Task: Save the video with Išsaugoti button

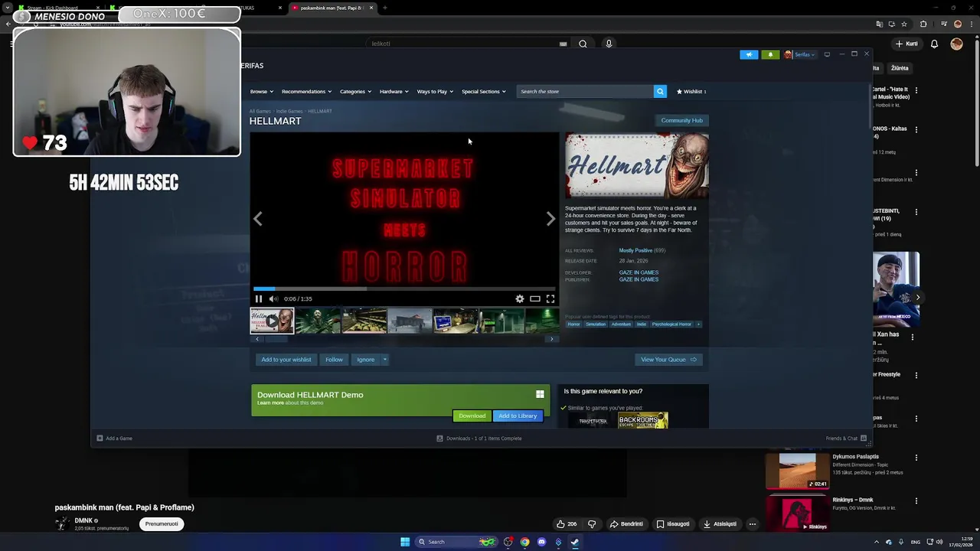Action: pos(673,524)
